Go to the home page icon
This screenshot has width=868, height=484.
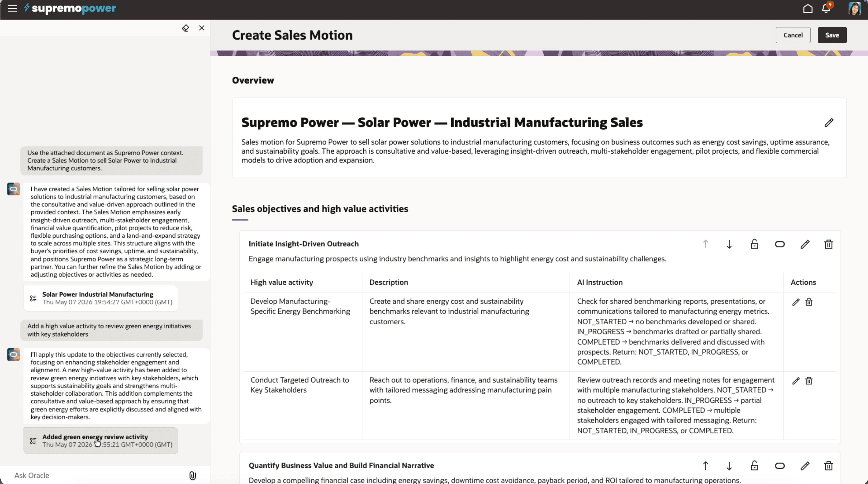pos(808,8)
